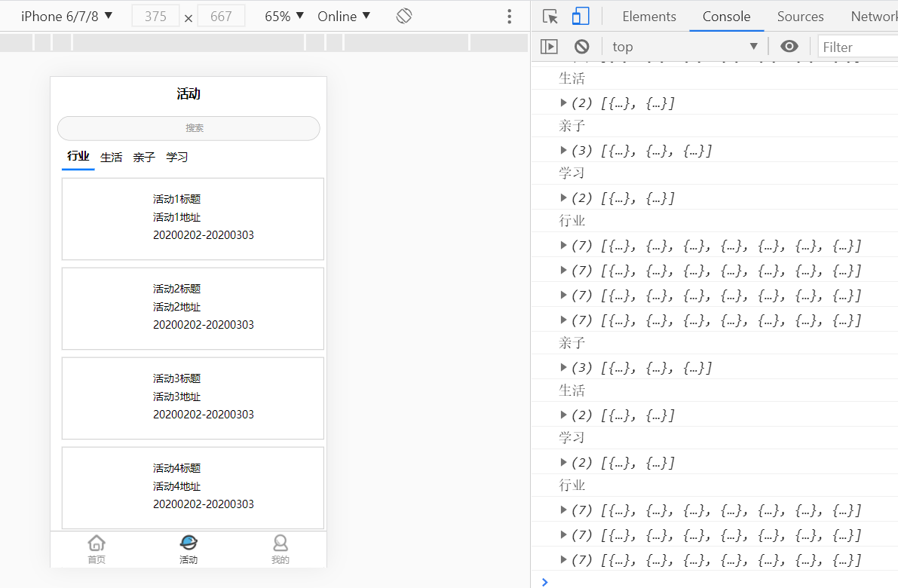Open the 活动2标题 activity card

193,308
